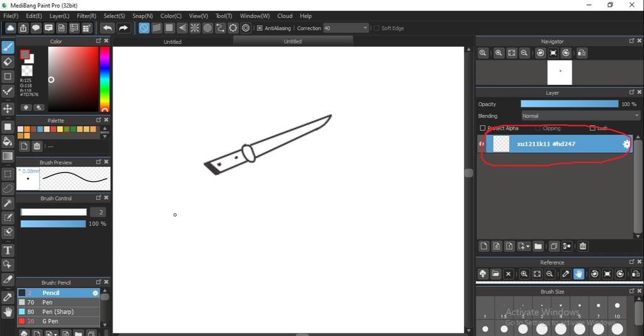This screenshot has height=336, width=644.
Task: Hide the xu1211k11 #hd247 layer
Action: 482,143
